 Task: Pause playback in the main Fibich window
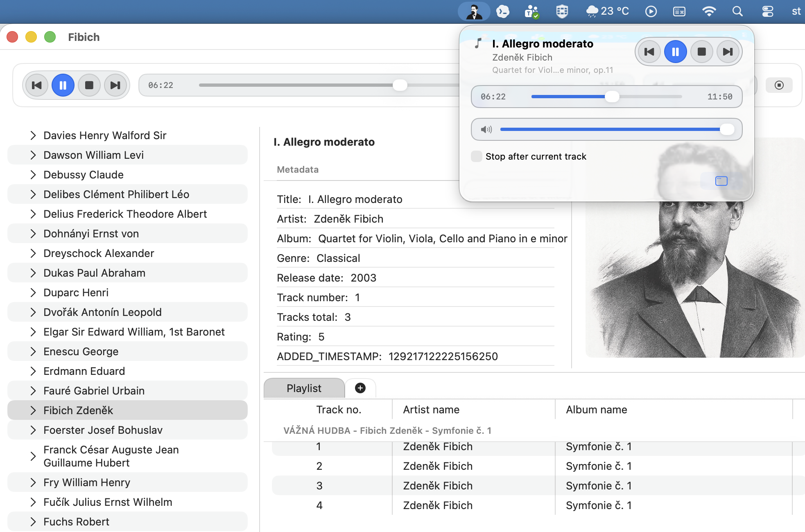click(63, 85)
